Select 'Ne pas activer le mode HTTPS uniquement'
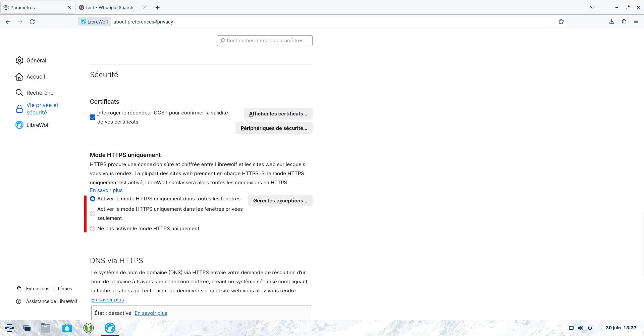 93,229
